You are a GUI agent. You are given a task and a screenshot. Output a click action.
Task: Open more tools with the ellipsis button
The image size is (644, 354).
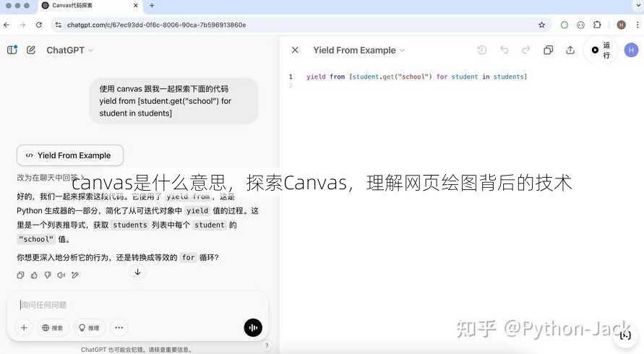point(119,327)
